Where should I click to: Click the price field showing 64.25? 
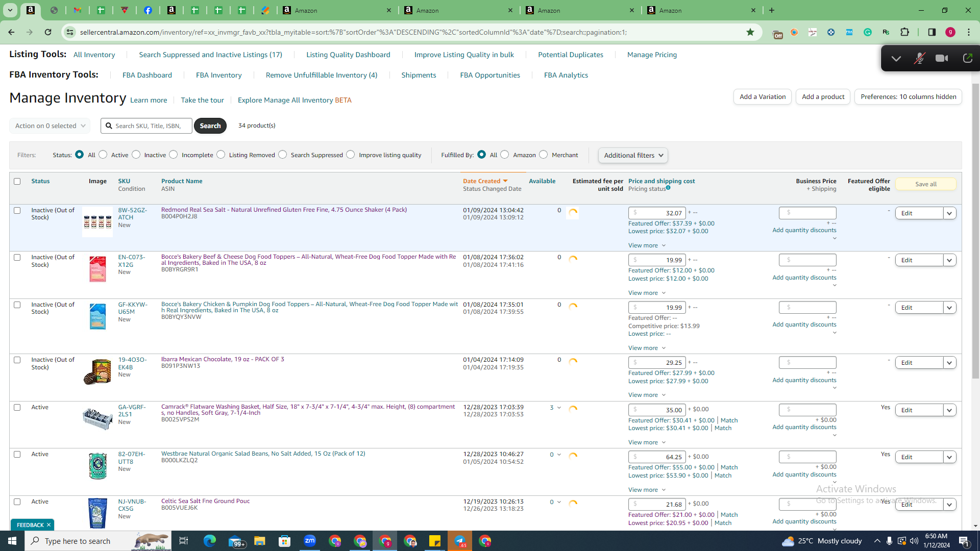(657, 457)
